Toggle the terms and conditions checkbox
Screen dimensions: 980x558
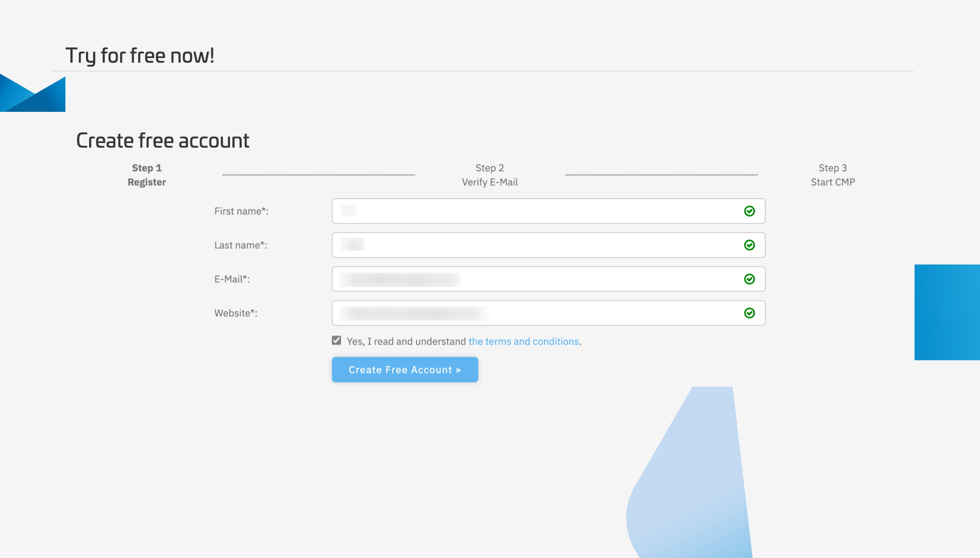(x=337, y=341)
